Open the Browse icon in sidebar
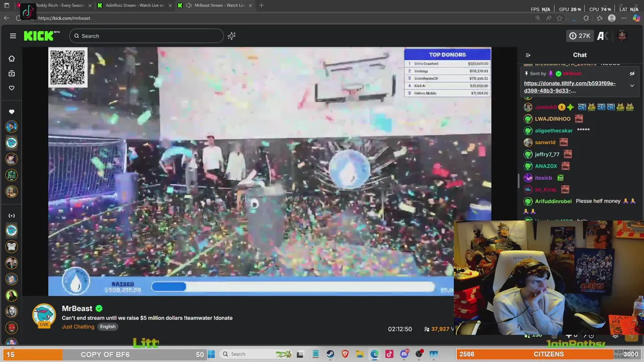Viewport: 644px width, 362px height. (x=12, y=73)
